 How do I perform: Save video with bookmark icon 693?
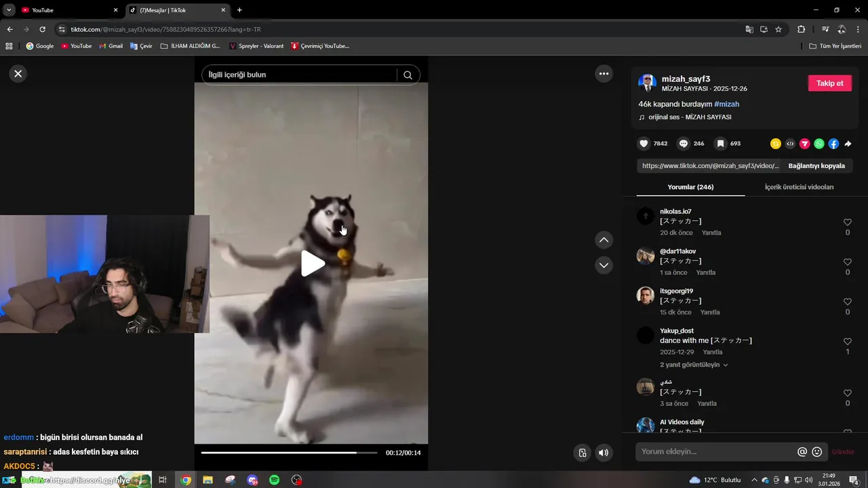click(x=721, y=144)
